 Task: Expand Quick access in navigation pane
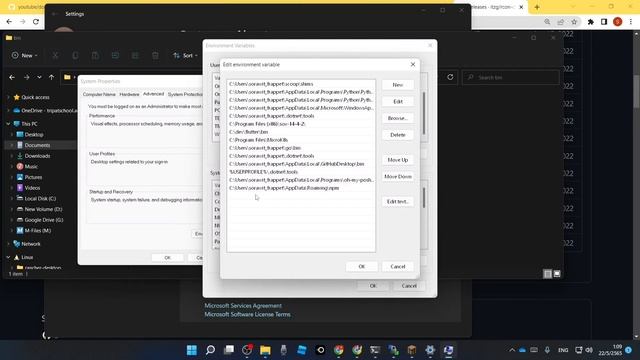(8, 97)
